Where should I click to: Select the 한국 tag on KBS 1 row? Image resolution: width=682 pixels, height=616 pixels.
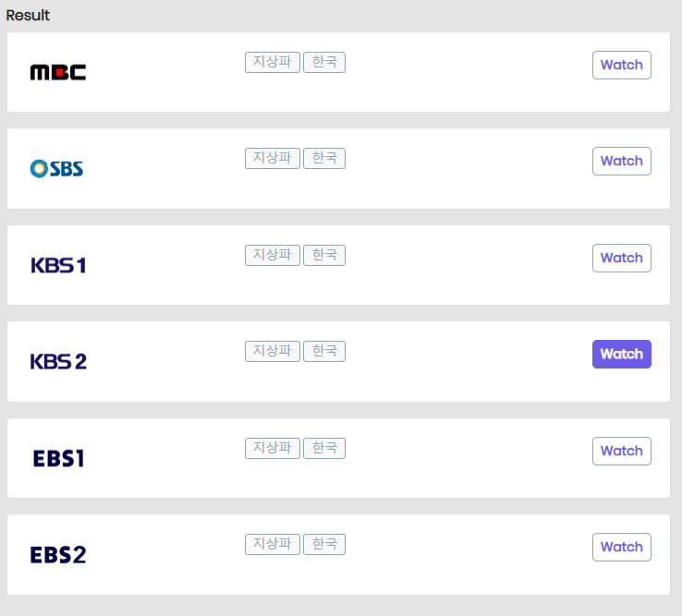click(324, 255)
